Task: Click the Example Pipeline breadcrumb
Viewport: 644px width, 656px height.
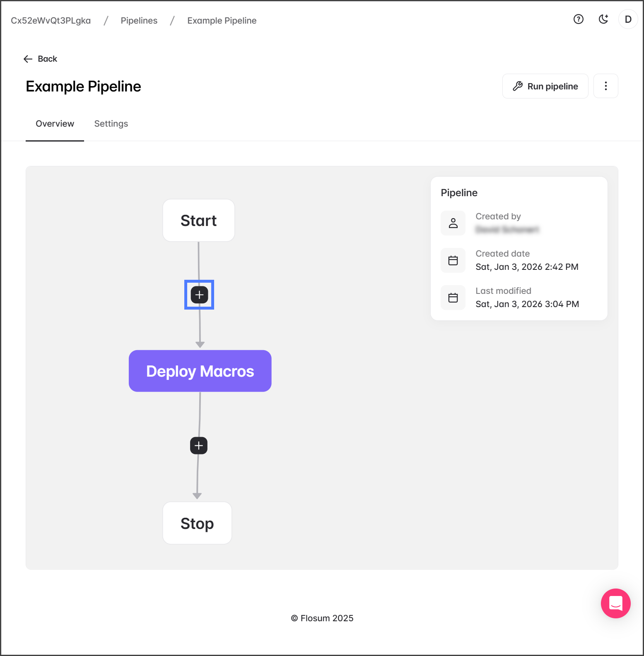Action: point(222,21)
